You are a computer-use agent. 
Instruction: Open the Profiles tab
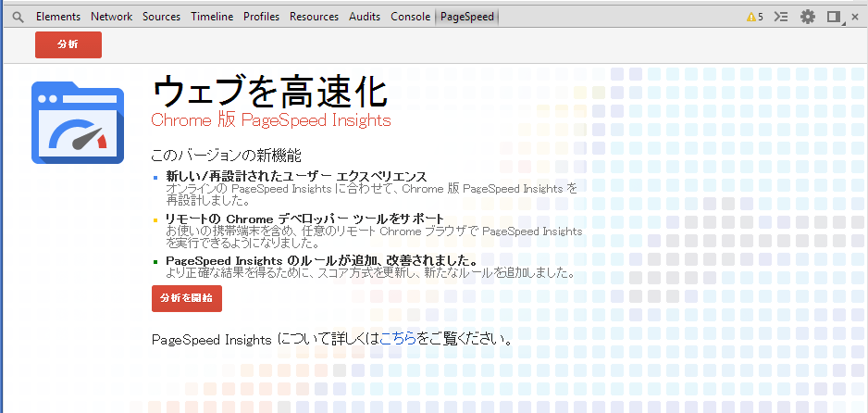pos(261,17)
